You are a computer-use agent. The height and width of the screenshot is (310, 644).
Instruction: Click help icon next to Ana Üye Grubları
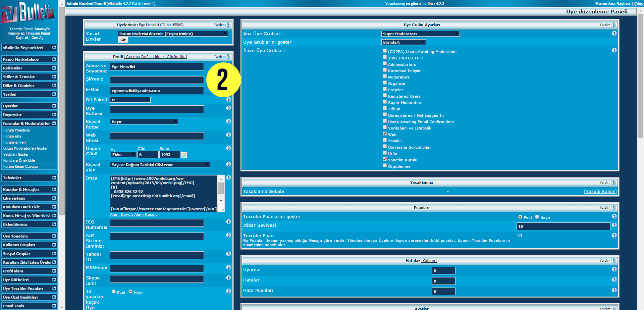point(614,34)
